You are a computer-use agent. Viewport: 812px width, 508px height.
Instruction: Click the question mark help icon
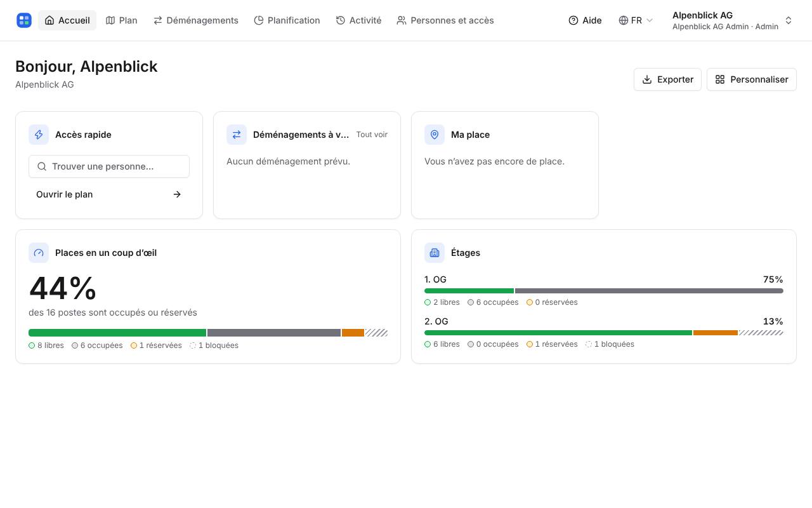[x=573, y=20]
